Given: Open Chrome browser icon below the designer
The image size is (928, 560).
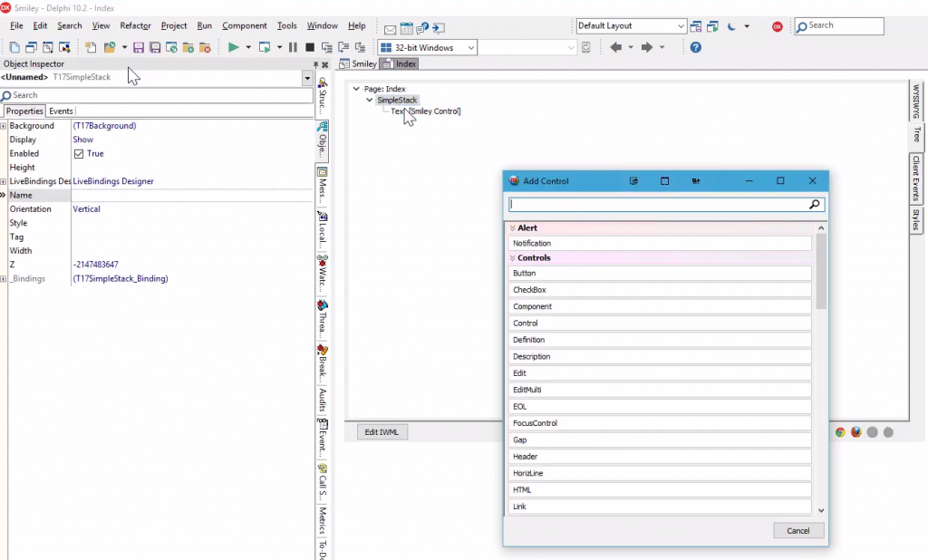Looking at the screenshot, I should [840, 432].
